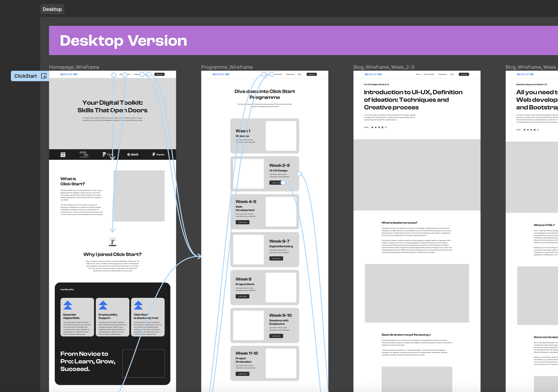Click the text tool illustration above Why I joined

point(112,242)
